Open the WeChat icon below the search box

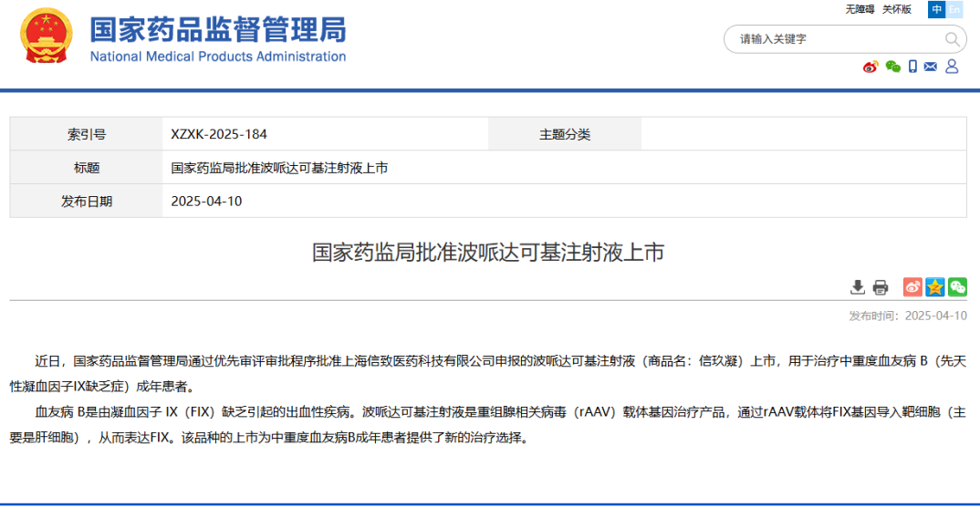tap(892, 67)
